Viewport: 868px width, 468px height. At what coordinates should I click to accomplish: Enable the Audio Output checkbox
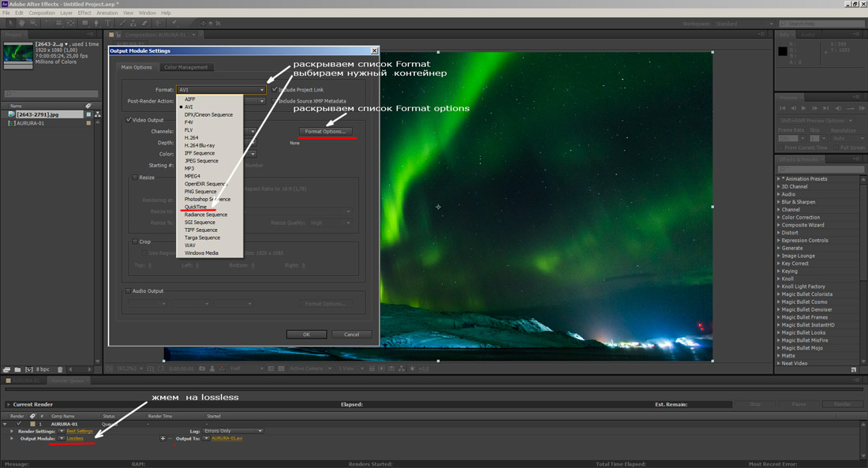click(x=129, y=291)
